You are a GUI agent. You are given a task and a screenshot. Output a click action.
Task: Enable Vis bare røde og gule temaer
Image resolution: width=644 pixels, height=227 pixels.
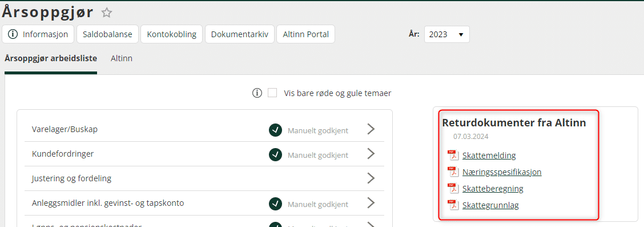point(272,93)
